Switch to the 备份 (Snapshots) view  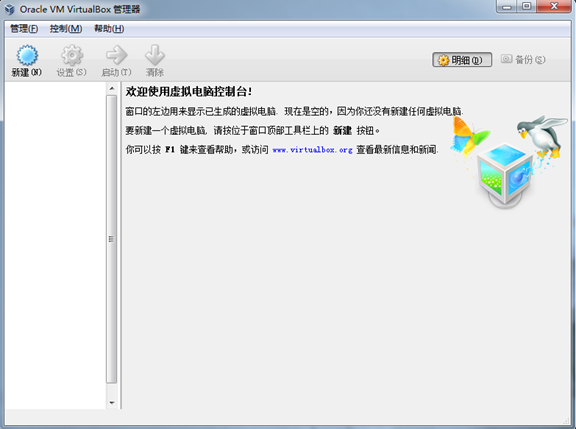(x=523, y=60)
